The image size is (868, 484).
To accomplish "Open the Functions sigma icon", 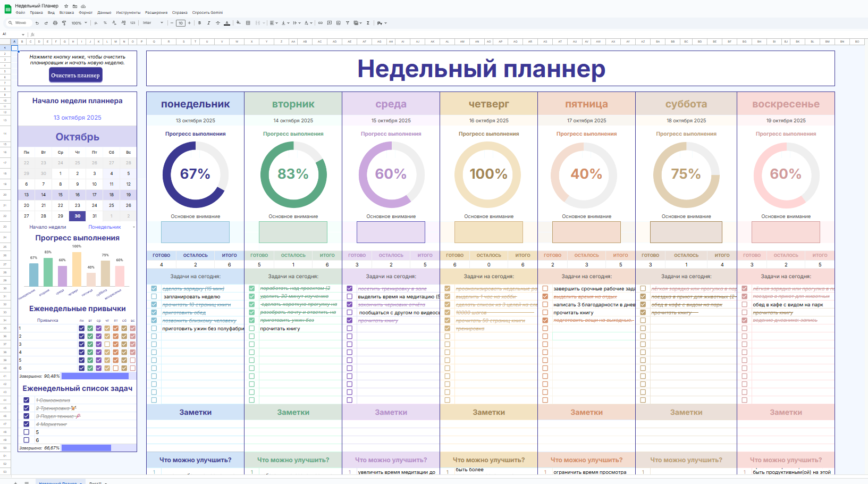I will click(x=368, y=23).
